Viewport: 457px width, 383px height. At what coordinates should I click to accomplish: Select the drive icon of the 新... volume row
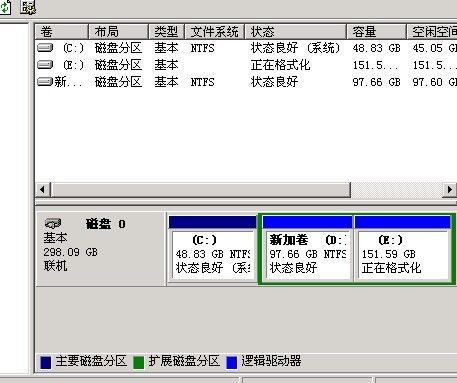[x=45, y=81]
